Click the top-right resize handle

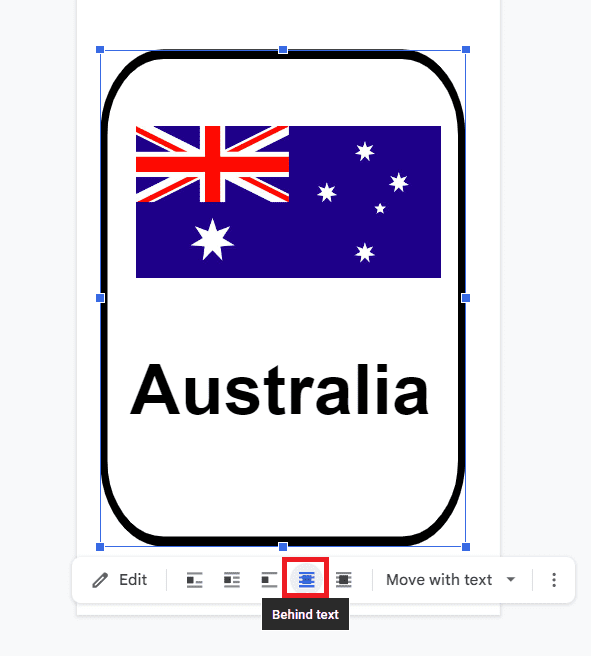466,50
